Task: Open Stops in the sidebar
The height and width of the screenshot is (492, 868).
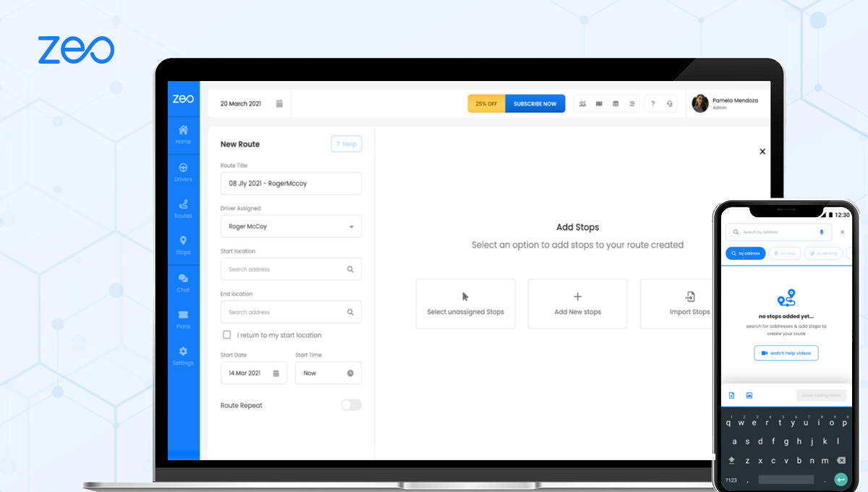Action: pyautogui.click(x=183, y=245)
